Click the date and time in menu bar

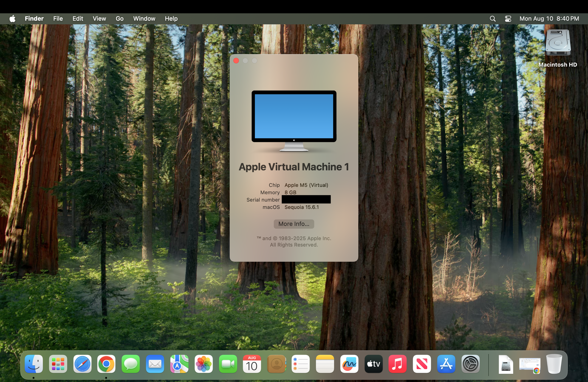pos(549,19)
